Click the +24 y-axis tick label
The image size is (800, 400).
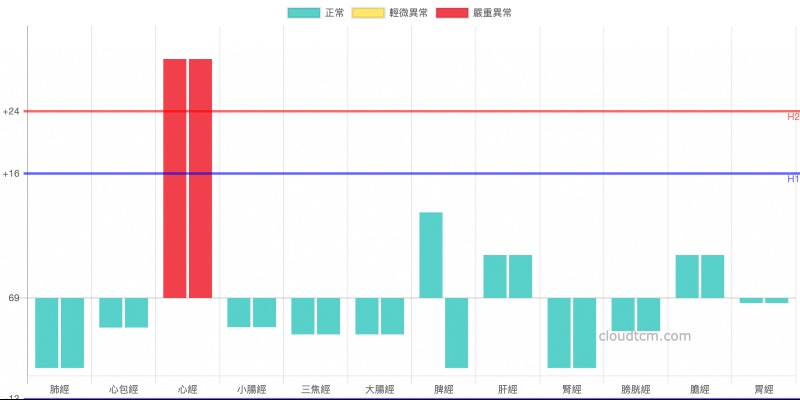12,111
